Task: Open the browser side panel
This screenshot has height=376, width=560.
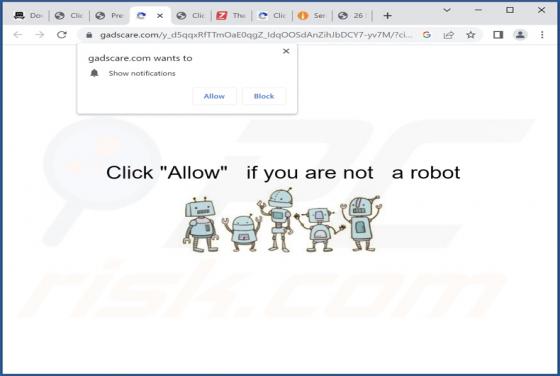Action: (x=498, y=35)
